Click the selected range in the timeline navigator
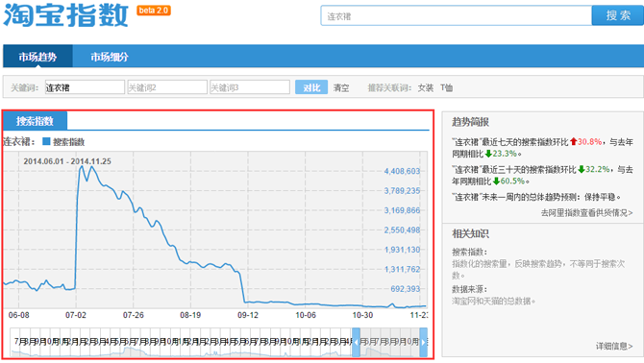This screenshot has height=363, width=644. [x=390, y=343]
